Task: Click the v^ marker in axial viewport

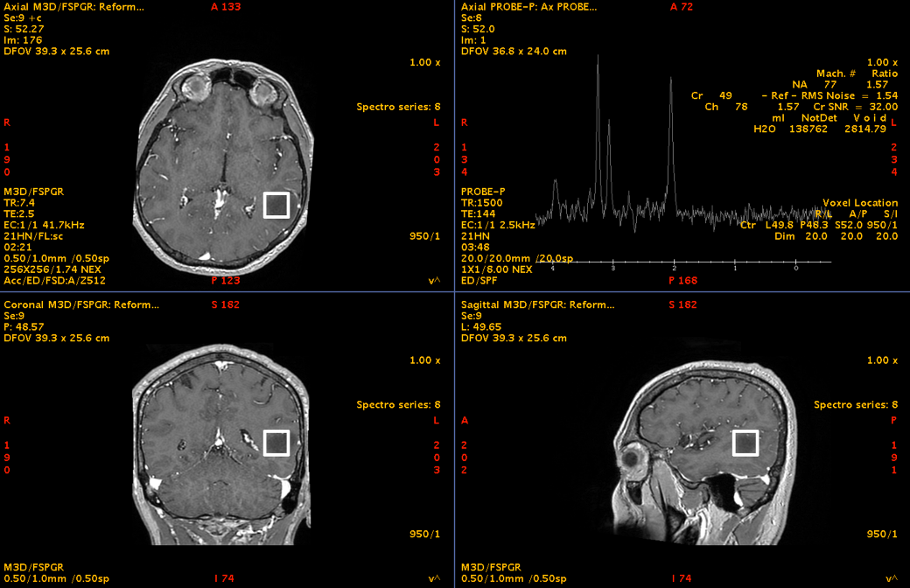Action: click(x=433, y=281)
